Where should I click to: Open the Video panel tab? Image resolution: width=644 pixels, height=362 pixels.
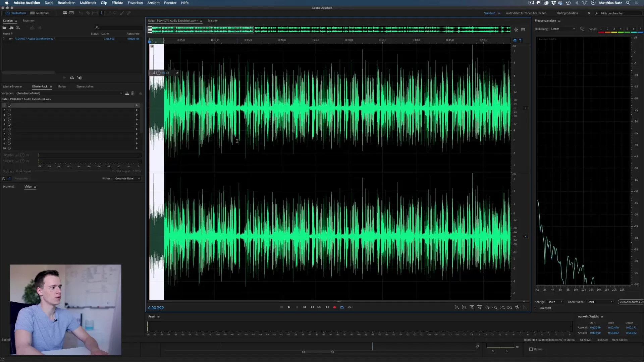click(28, 187)
